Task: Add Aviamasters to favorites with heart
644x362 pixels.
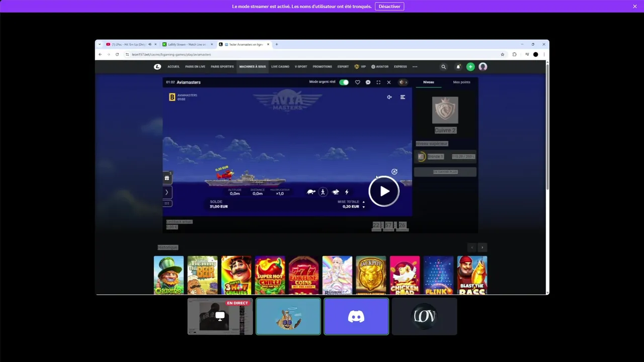Action: [358, 82]
